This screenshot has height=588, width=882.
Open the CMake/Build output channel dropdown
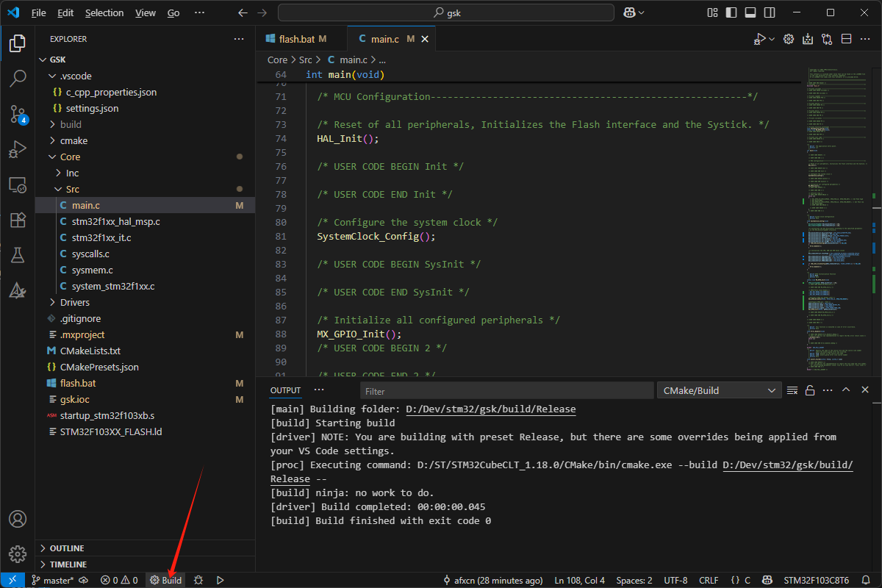719,390
